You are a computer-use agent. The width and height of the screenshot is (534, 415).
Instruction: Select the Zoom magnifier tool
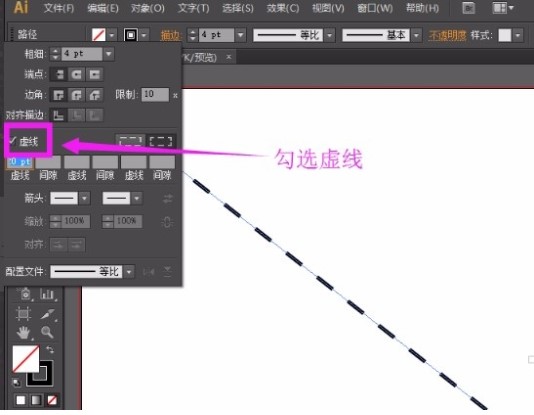pos(47,332)
